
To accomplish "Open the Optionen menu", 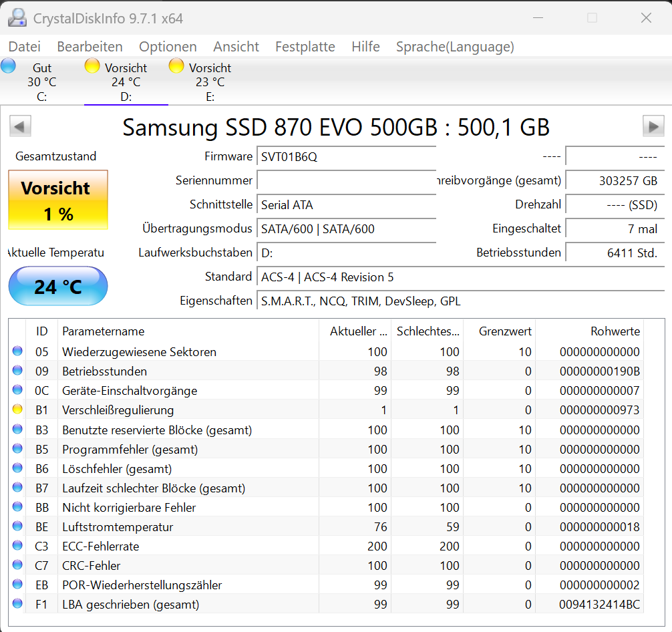I will pos(168,46).
